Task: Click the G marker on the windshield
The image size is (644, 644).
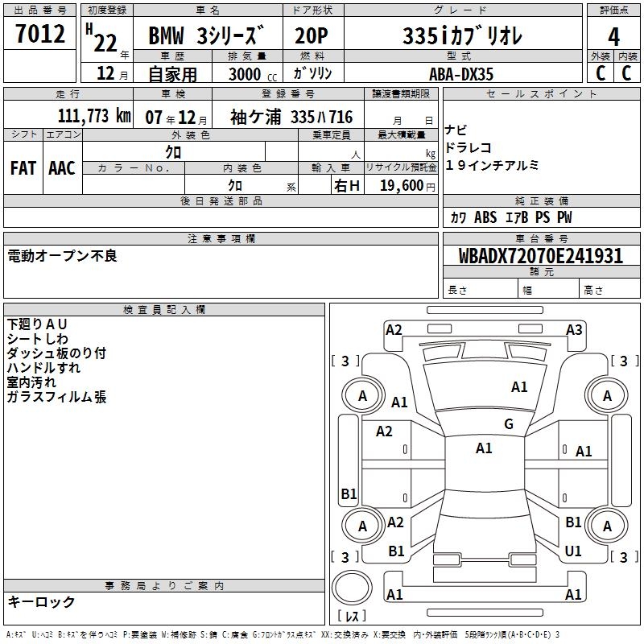Action: 508,424
